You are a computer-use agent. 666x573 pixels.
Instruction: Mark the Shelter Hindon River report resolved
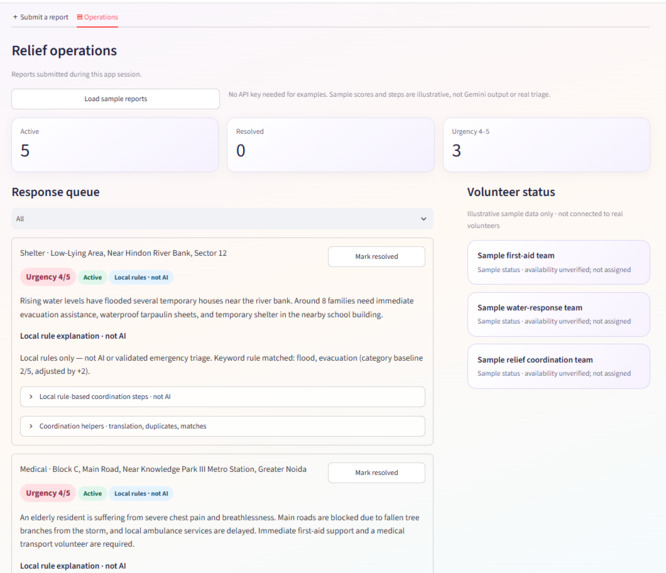coord(376,257)
